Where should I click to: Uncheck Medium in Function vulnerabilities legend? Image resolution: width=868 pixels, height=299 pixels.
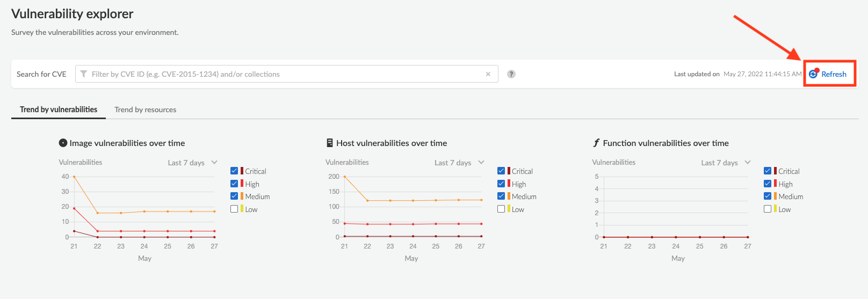tap(768, 196)
